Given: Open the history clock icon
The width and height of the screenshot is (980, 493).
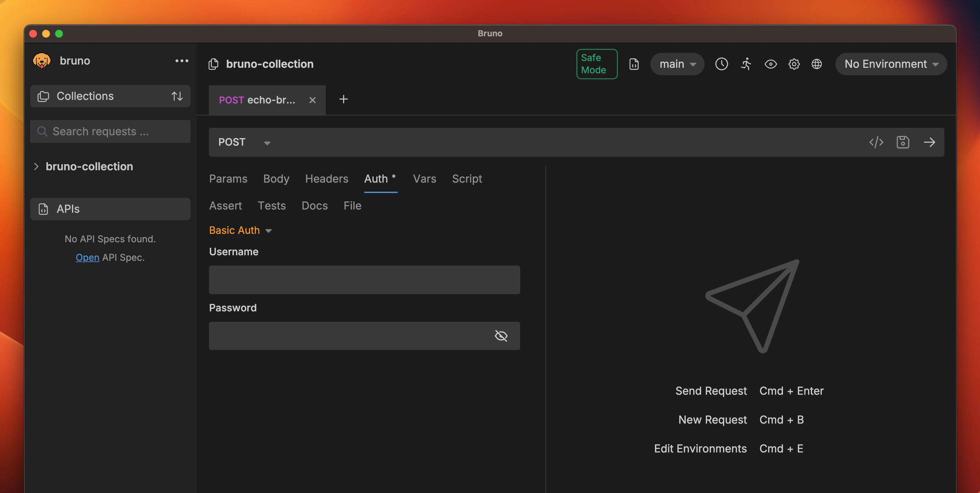Looking at the screenshot, I should tap(721, 64).
